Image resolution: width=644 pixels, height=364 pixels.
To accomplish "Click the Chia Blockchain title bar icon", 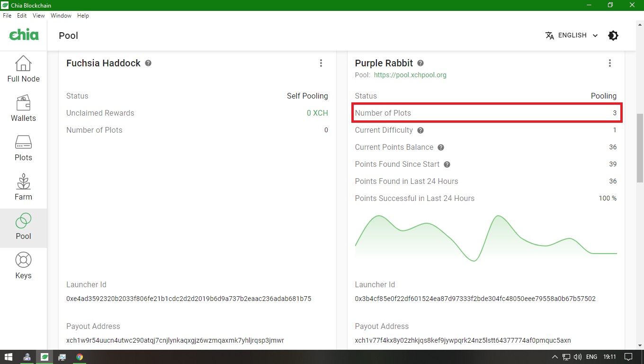I will [5, 5].
